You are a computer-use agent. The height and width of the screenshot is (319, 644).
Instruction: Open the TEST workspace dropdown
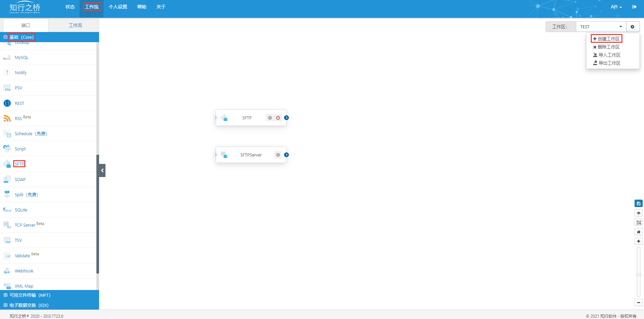pos(601,27)
